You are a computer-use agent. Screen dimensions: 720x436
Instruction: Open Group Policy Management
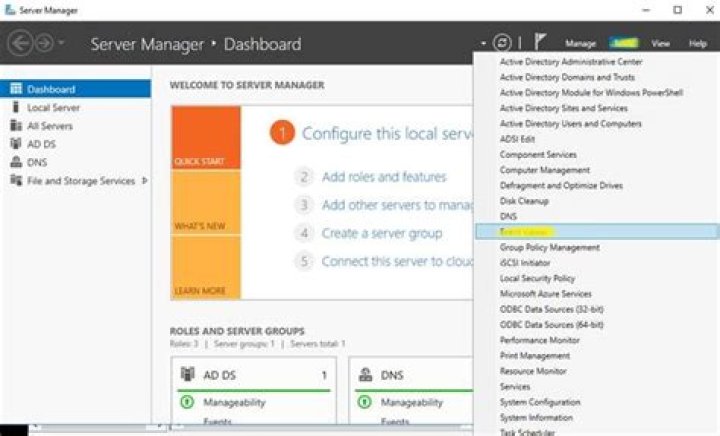[550, 247]
